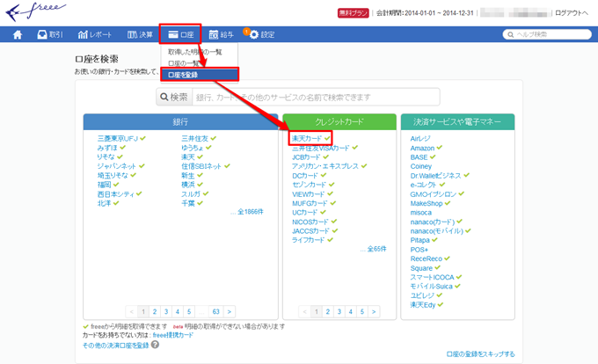The height and width of the screenshot is (364, 598).
Task: Choose スルガ bank
Action: (x=191, y=194)
